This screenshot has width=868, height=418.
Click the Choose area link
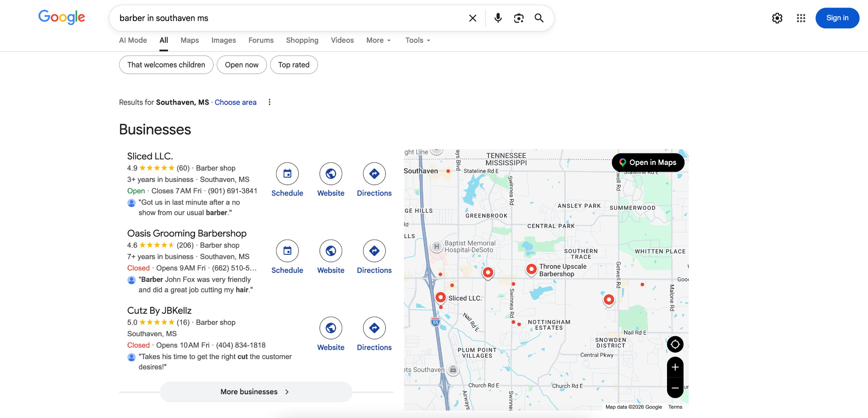235,102
